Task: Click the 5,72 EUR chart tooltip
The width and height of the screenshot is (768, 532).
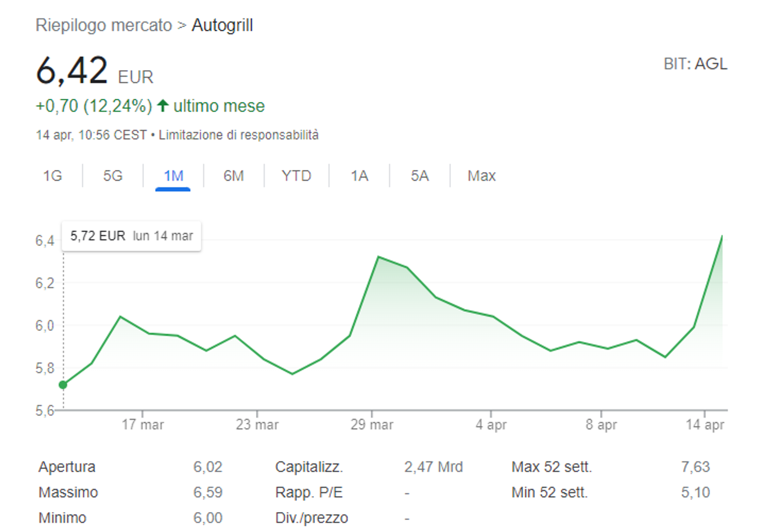Action: pos(131,236)
